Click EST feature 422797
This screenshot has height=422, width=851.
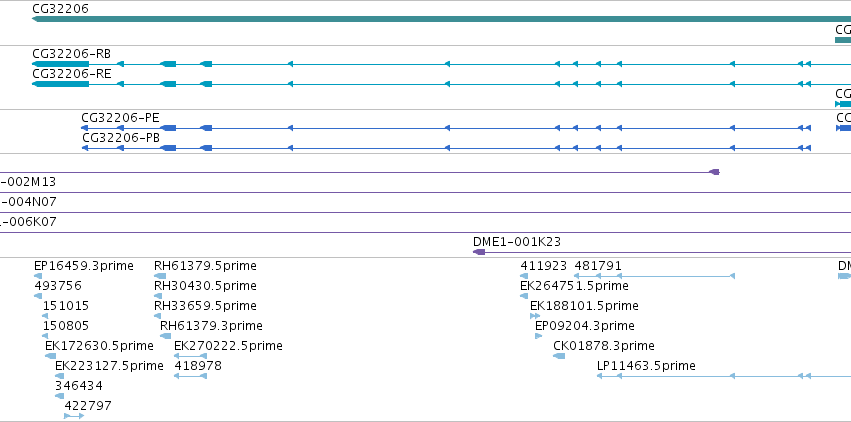tap(88, 406)
